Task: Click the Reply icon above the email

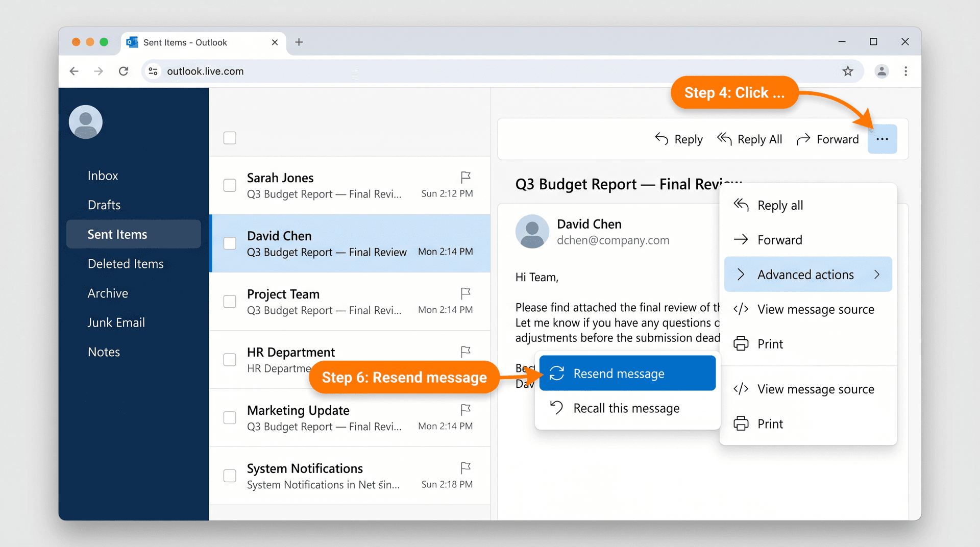Action: click(661, 139)
